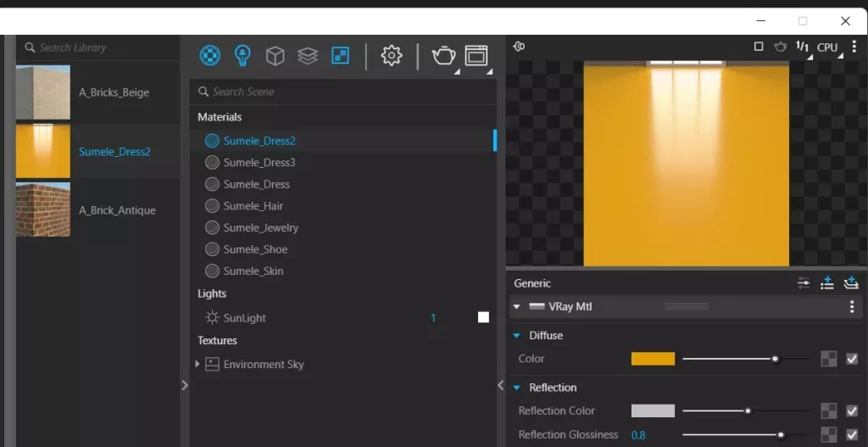Click the Search Library field

pos(97,47)
